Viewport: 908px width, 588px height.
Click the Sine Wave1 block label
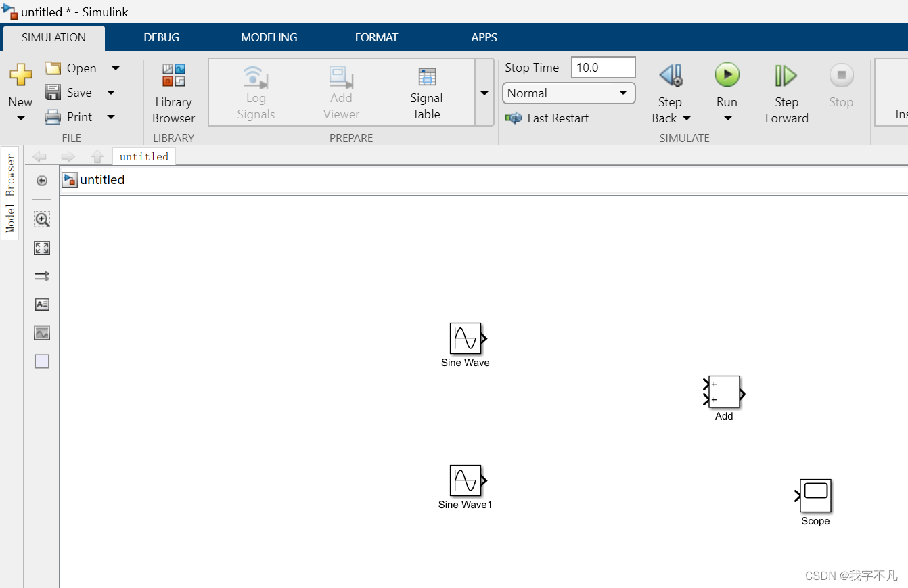(x=466, y=505)
